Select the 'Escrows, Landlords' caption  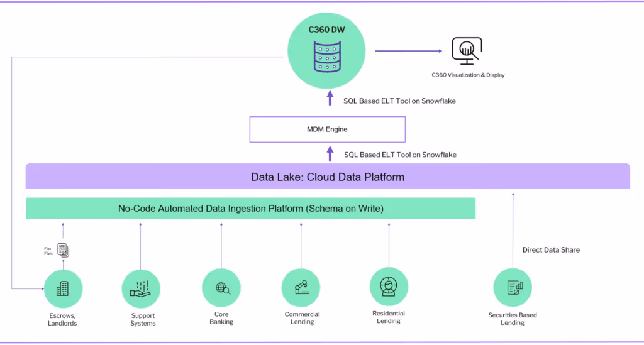(x=62, y=319)
